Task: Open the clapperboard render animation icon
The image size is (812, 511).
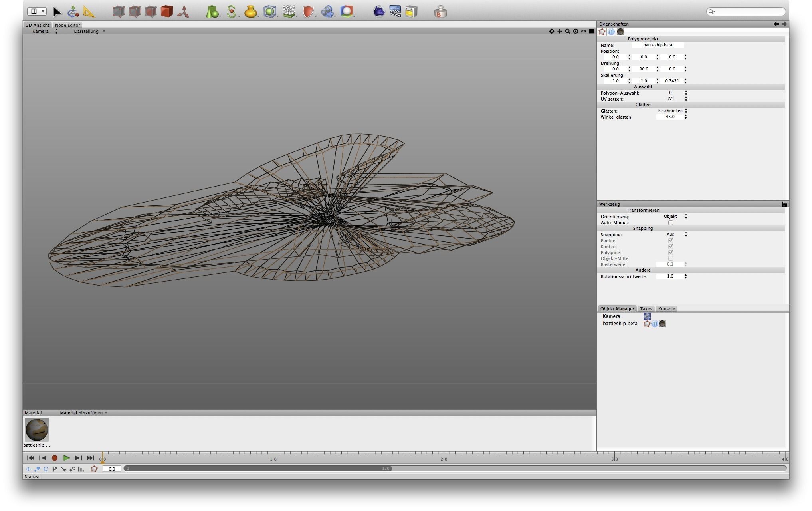Action: pos(395,11)
